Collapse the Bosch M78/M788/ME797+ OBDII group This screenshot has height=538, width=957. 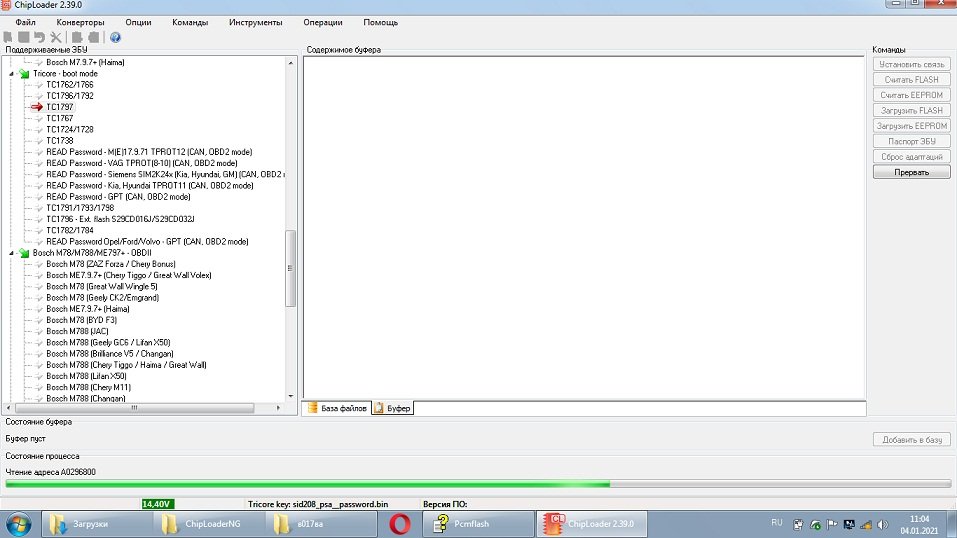(12, 253)
